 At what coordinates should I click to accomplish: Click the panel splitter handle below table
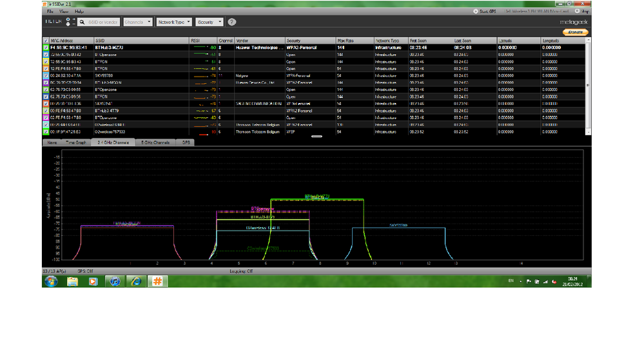317,137
